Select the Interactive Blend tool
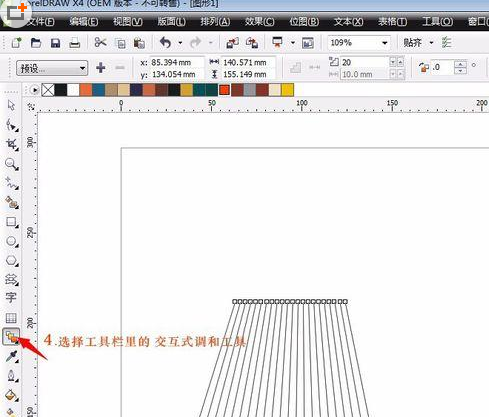 click(x=11, y=337)
